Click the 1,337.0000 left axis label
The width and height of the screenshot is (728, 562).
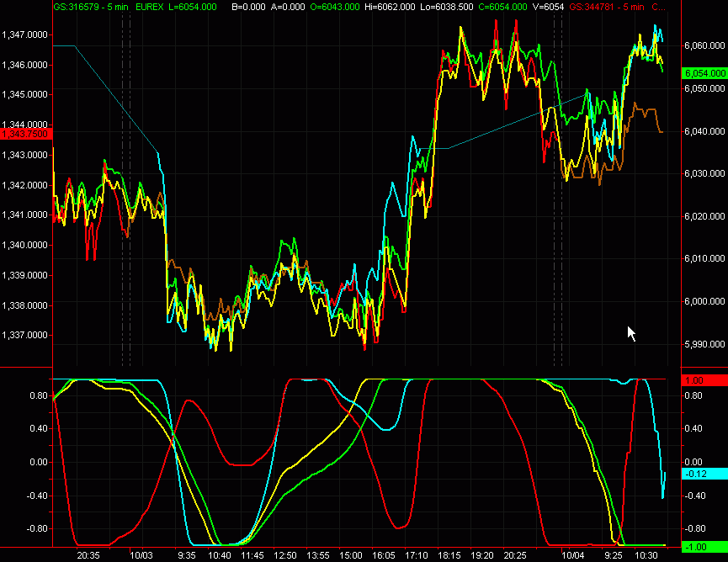(x=24, y=335)
